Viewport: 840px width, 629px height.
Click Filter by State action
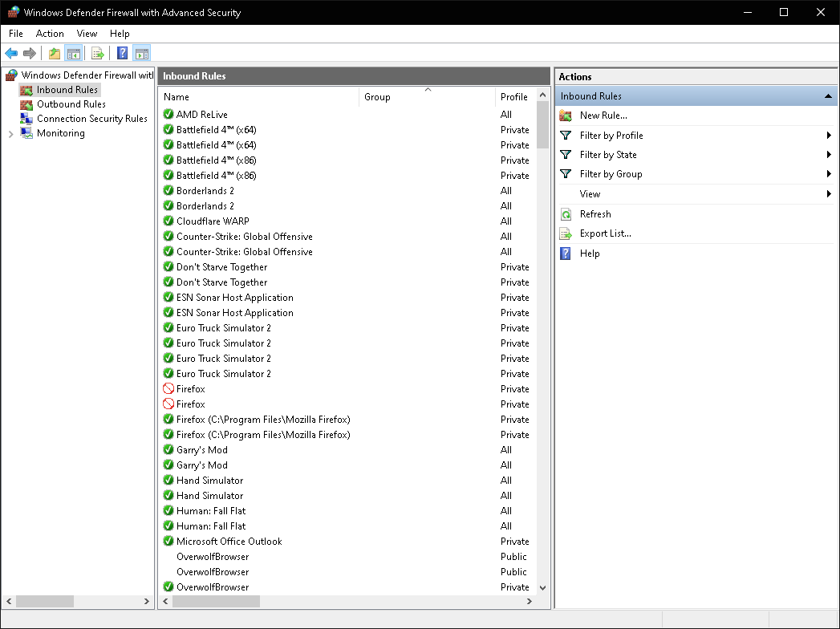coord(608,155)
